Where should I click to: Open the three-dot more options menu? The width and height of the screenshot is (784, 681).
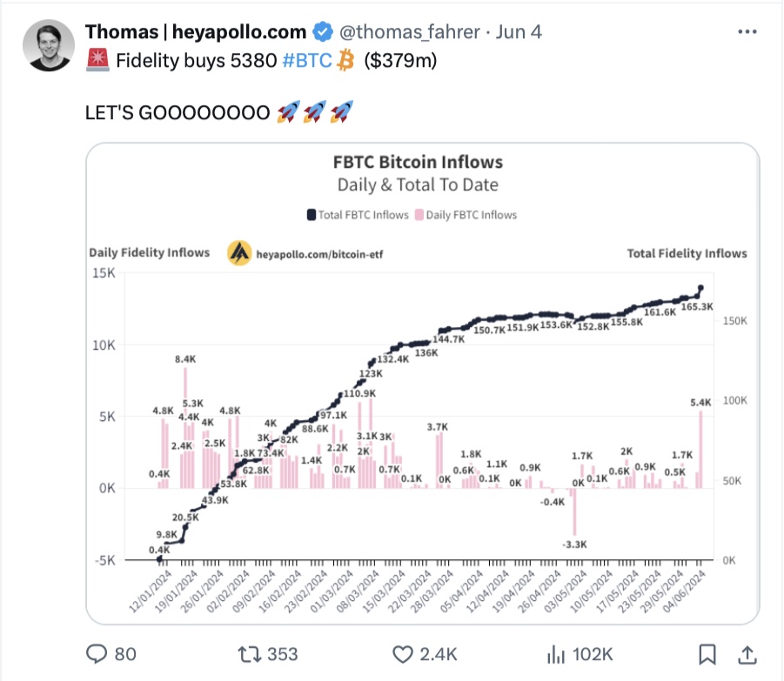[747, 31]
